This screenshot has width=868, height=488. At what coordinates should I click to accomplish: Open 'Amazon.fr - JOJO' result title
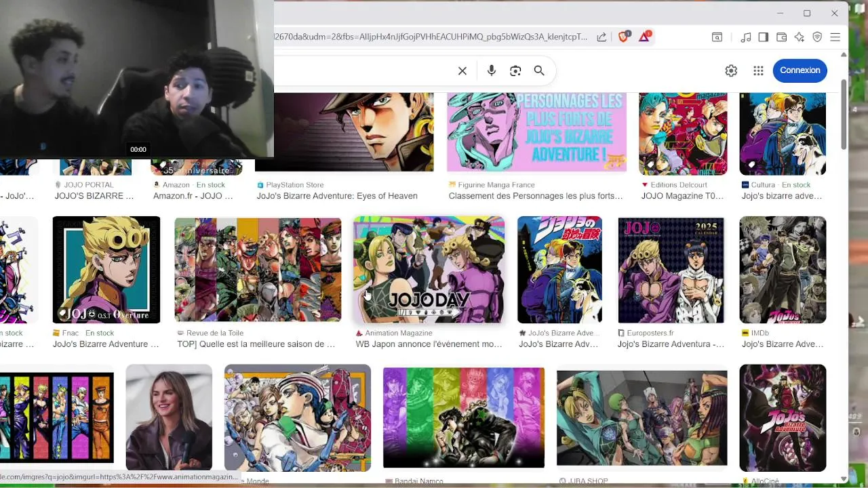(x=193, y=196)
